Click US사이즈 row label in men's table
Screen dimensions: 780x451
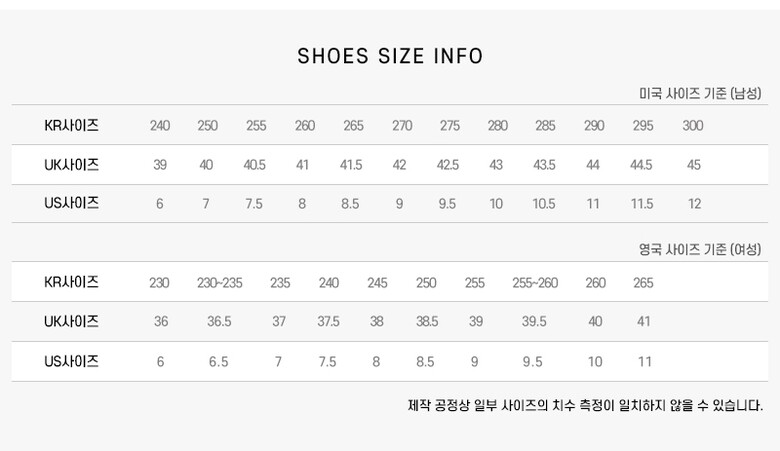[72, 203]
